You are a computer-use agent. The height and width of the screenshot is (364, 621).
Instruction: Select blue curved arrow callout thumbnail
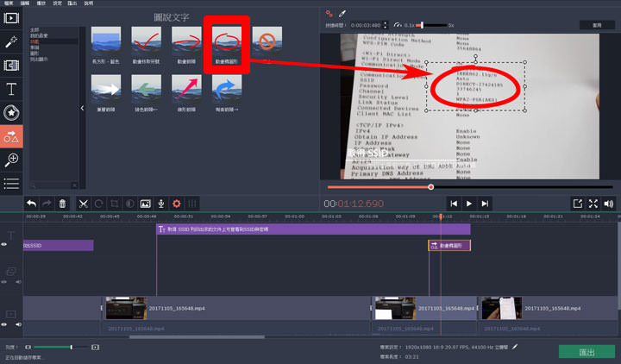[227, 87]
